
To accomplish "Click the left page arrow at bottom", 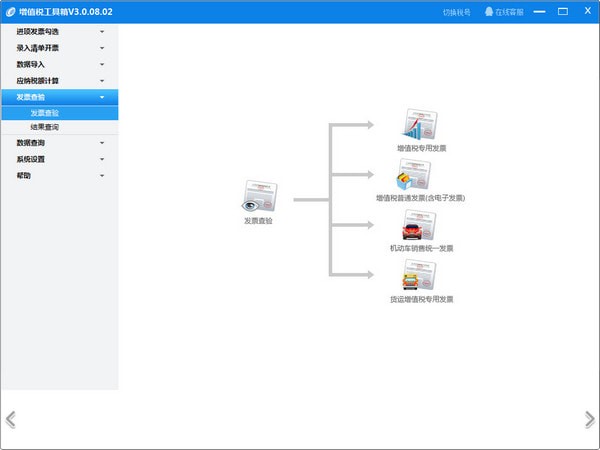I will [x=10, y=418].
